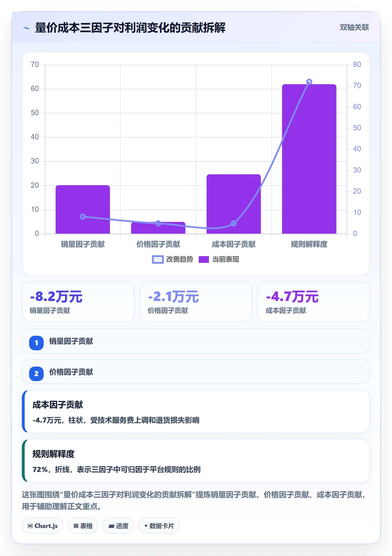Click the 双轴关联 label in header
Screen dimensions: 392x556
coord(354,27)
